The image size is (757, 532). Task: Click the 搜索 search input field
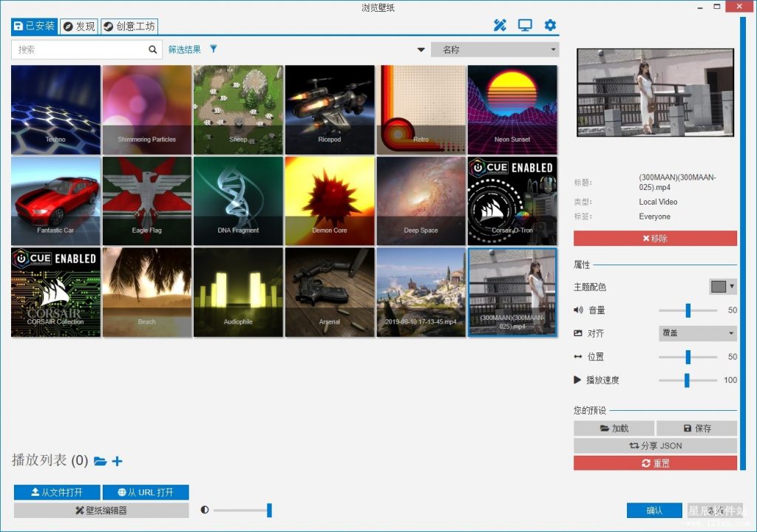click(x=79, y=50)
